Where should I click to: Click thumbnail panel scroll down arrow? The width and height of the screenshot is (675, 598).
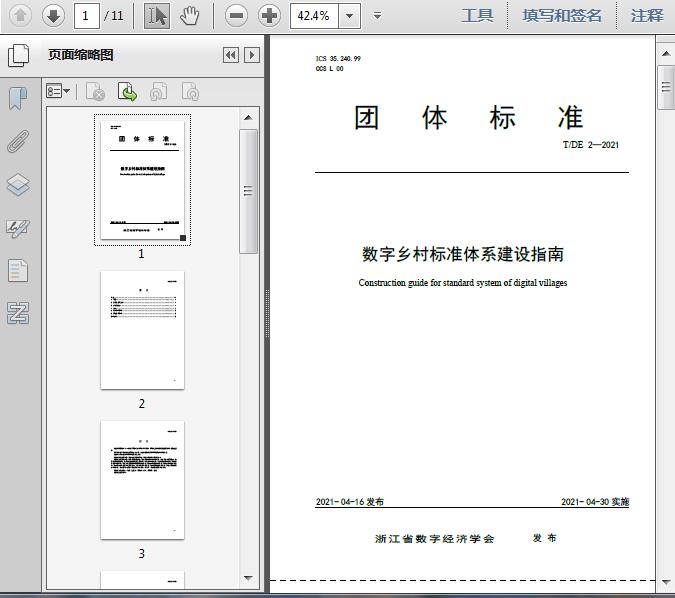tap(248, 578)
